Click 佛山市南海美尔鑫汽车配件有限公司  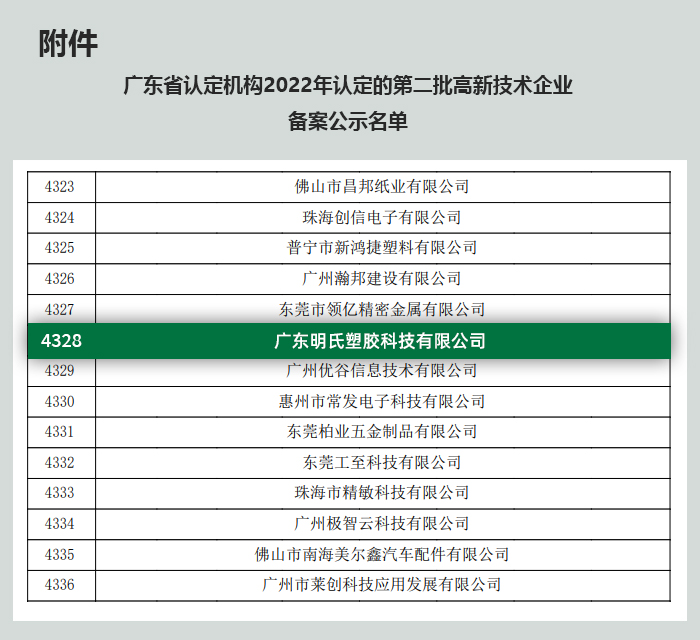[381, 554]
